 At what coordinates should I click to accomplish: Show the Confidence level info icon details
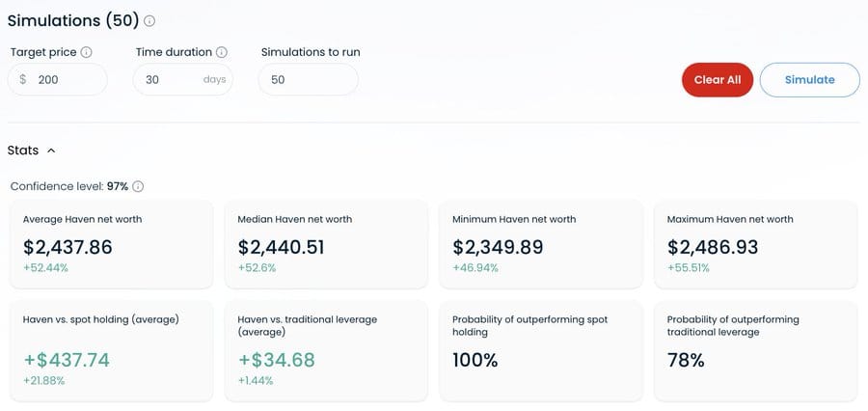[138, 186]
